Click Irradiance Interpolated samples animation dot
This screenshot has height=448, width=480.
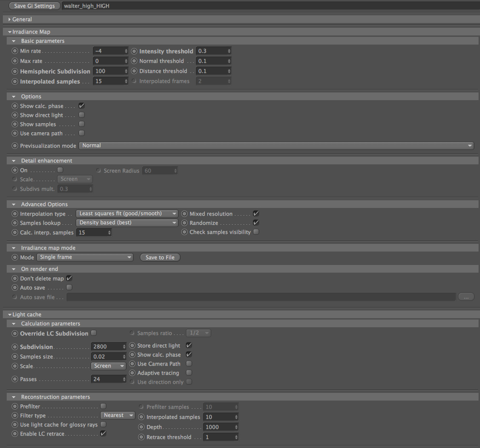(x=15, y=81)
